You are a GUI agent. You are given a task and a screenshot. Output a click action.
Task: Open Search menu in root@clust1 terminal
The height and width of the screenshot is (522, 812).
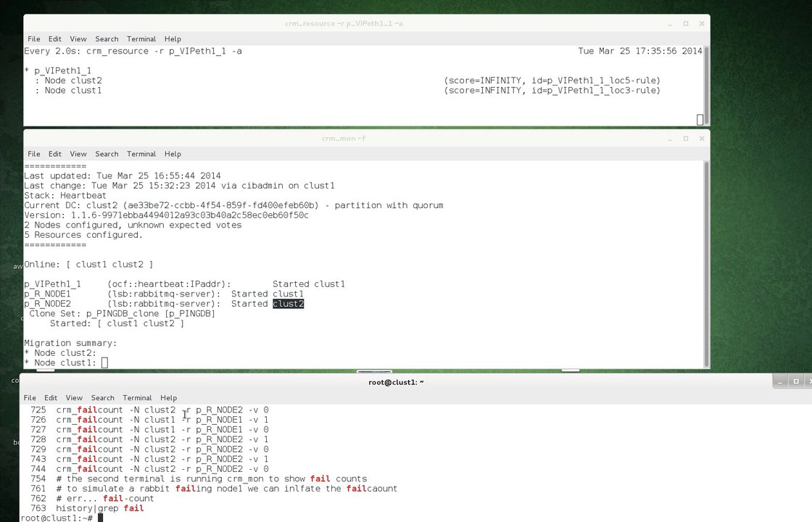[x=102, y=398]
